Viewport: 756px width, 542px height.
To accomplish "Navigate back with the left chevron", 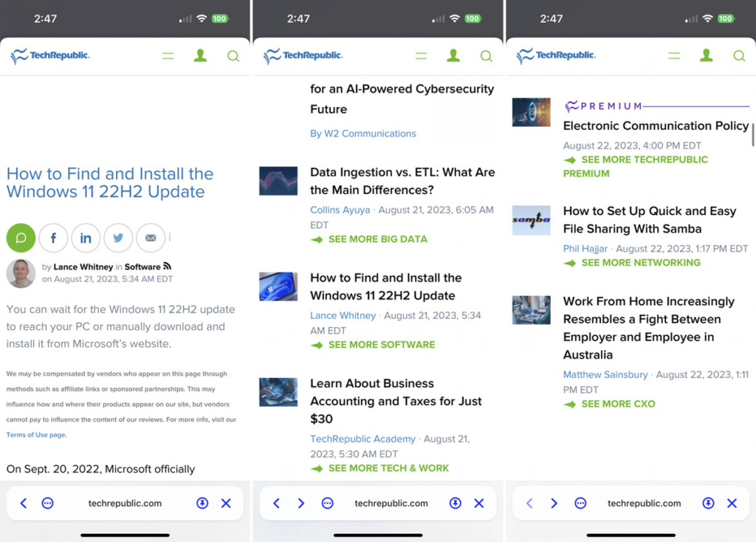I will (23, 503).
